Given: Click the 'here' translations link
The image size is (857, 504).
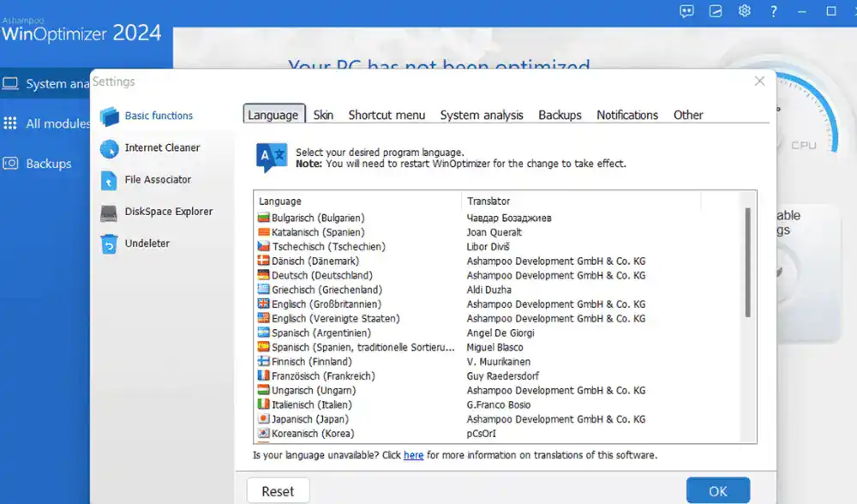Looking at the screenshot, I should (413, 455).
